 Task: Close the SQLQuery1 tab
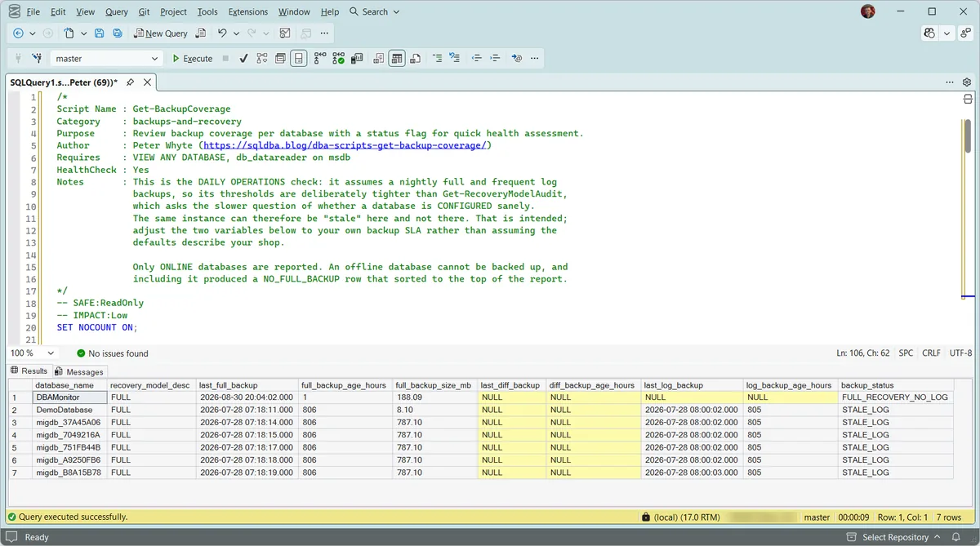148,82
